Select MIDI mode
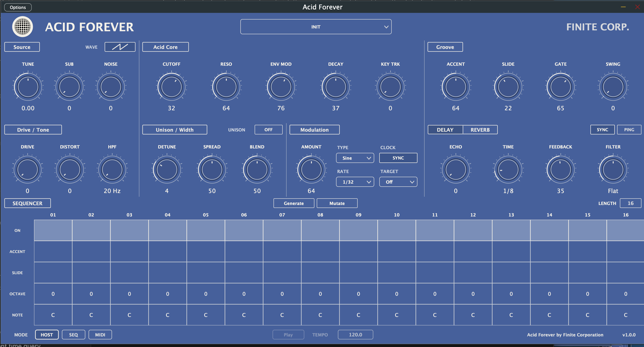This screenshot has height=347, width=644. (x=100, y=335)
